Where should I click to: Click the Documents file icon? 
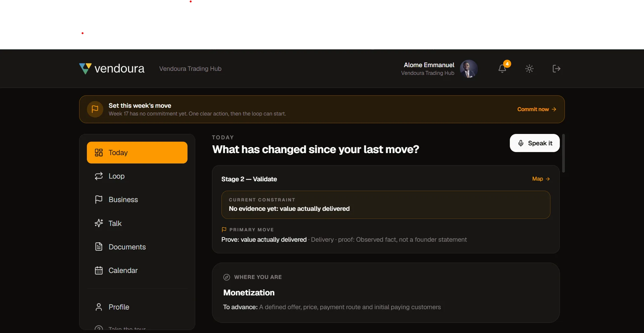pyautogui.click(x=99, y=247)
